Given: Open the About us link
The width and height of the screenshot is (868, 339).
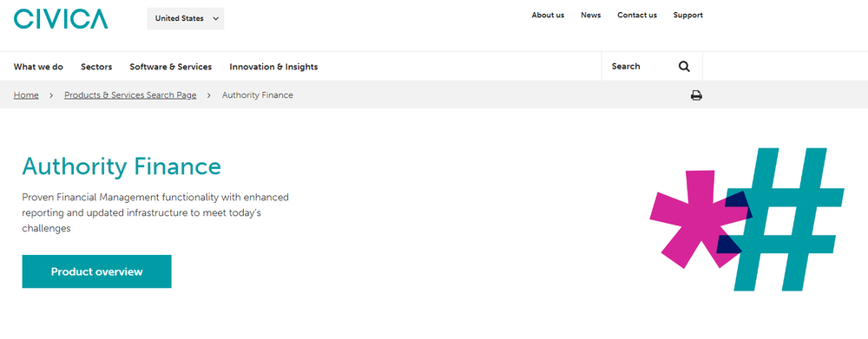Looking at the screenshot, I should [548, 15].
